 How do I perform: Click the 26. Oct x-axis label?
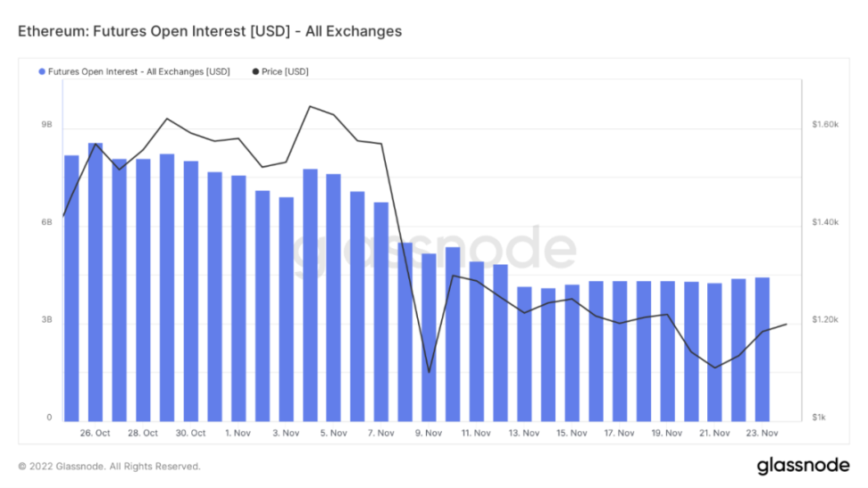(95, 434)
